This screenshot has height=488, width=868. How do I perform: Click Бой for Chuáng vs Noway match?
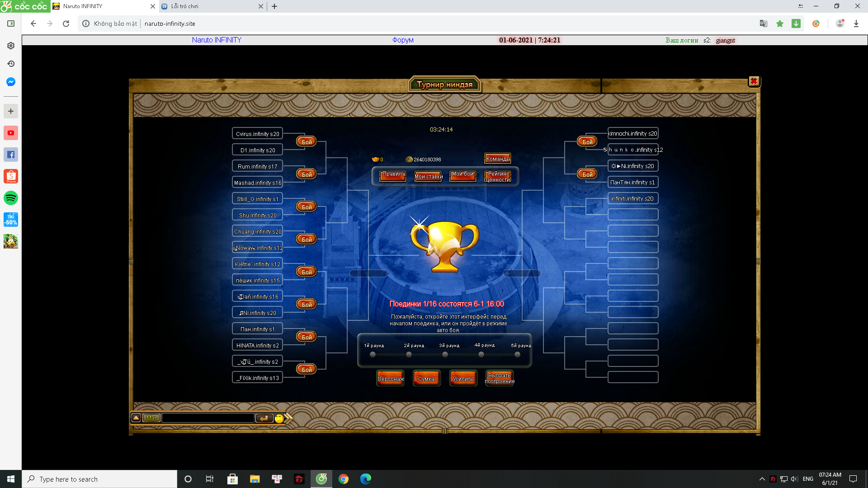pos(307,239)
